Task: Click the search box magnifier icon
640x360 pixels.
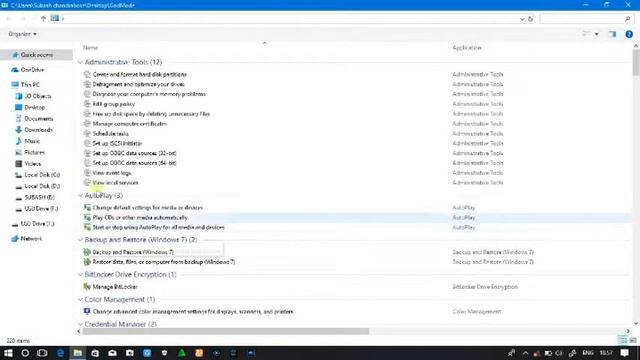Action: click(x=627, y=19)
